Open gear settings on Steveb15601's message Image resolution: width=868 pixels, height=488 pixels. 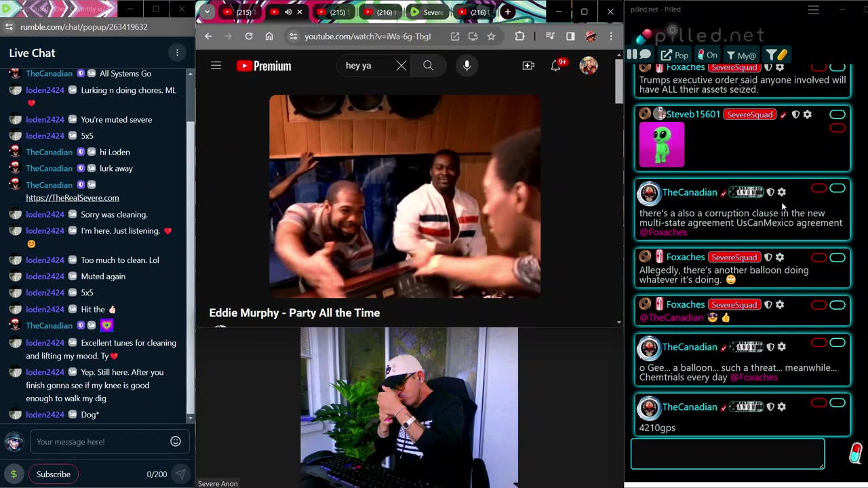(x=807, y=115)
